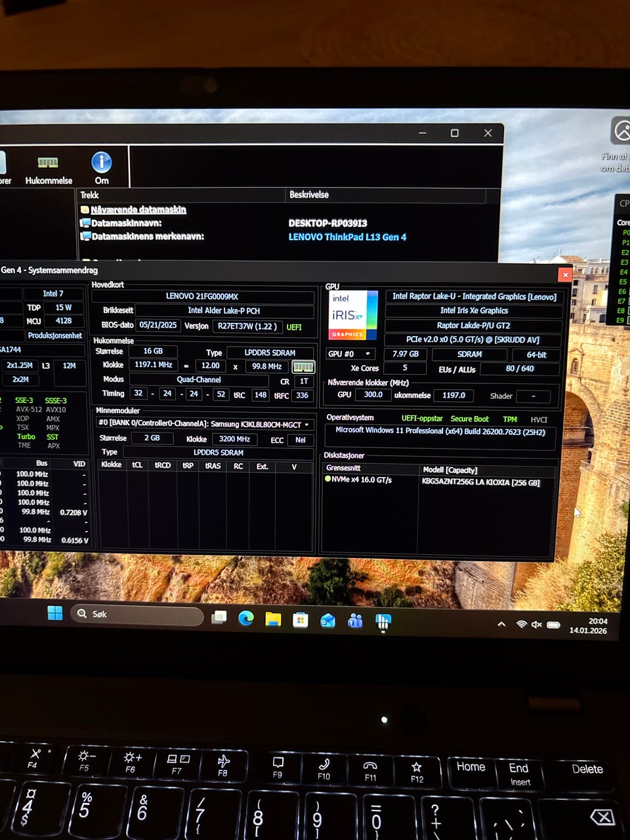630x840 pixels.
Task: Click the memory module icon beside 99.8 MHz
Action: click(x=303, y=367)
